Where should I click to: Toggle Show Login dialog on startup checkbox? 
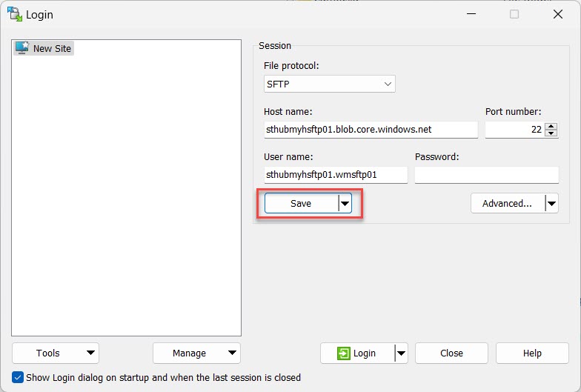[19, 377]
